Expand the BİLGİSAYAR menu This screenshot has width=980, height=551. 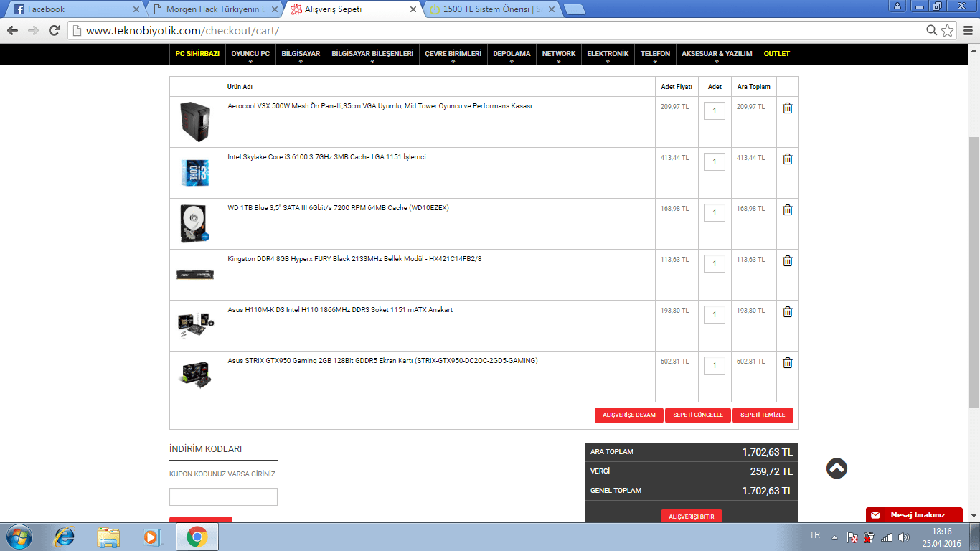[301, 55]
